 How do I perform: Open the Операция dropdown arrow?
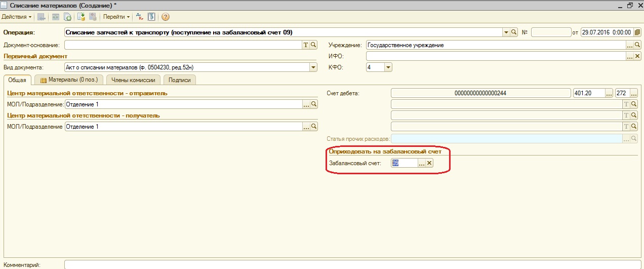[506, 32]
